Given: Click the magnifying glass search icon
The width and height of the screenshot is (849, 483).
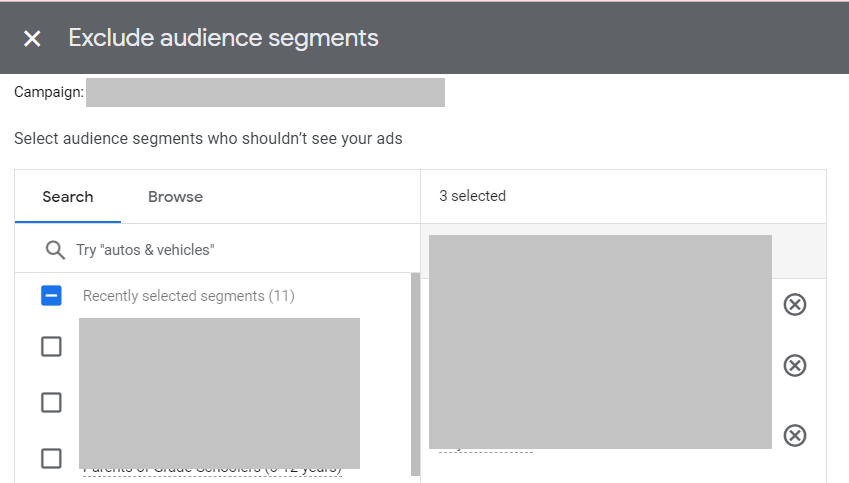Looking at the screenshot, I should pyautogui.click(x=56, y=249).
